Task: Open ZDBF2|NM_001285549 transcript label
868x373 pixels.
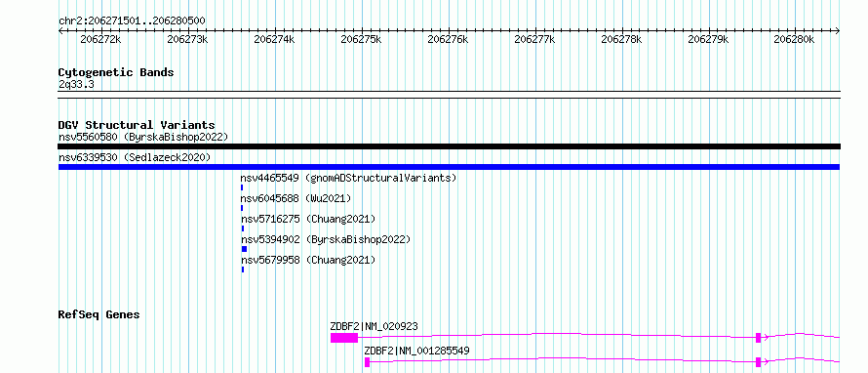Action: 416,352
